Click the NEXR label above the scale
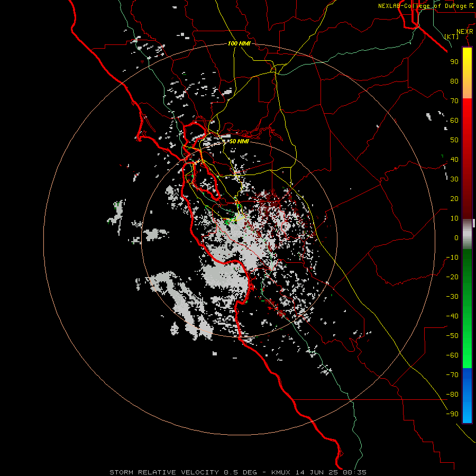 coord(465,32)
